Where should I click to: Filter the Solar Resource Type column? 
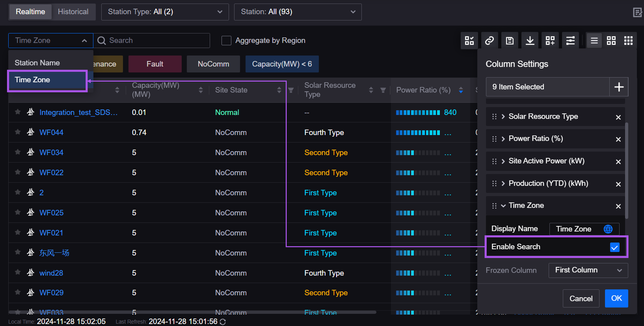[x=383, y=90]
